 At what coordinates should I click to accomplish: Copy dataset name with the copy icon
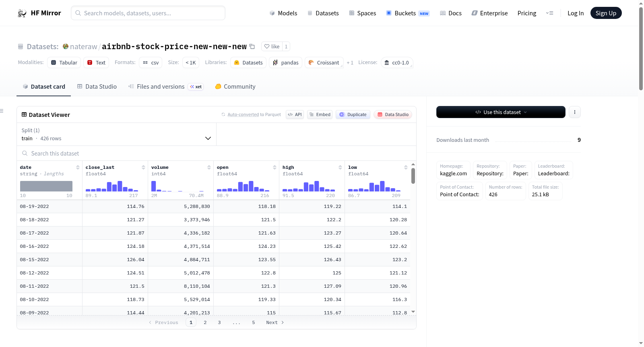tap(252, 46)
